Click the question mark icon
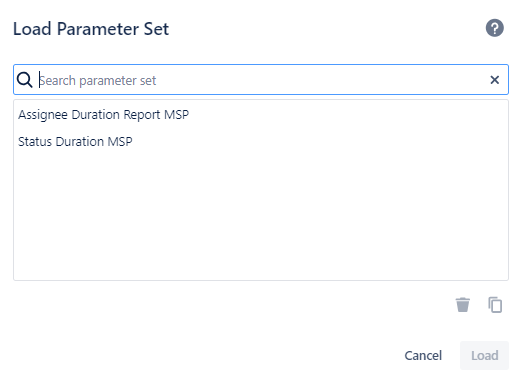The width and height of the screenshot is (518, 380). (494, 28)
